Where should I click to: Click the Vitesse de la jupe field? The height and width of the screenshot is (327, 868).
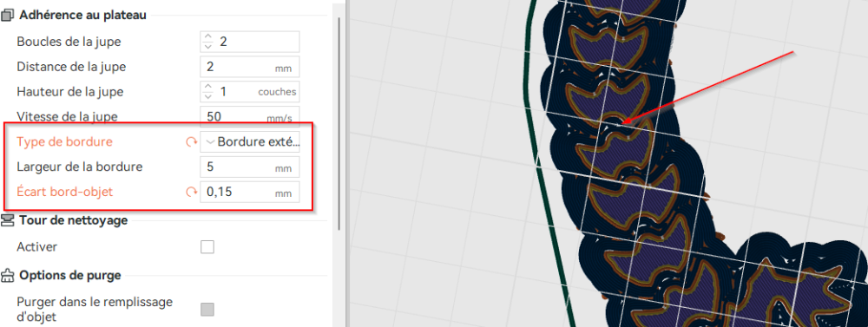point(250,116)
